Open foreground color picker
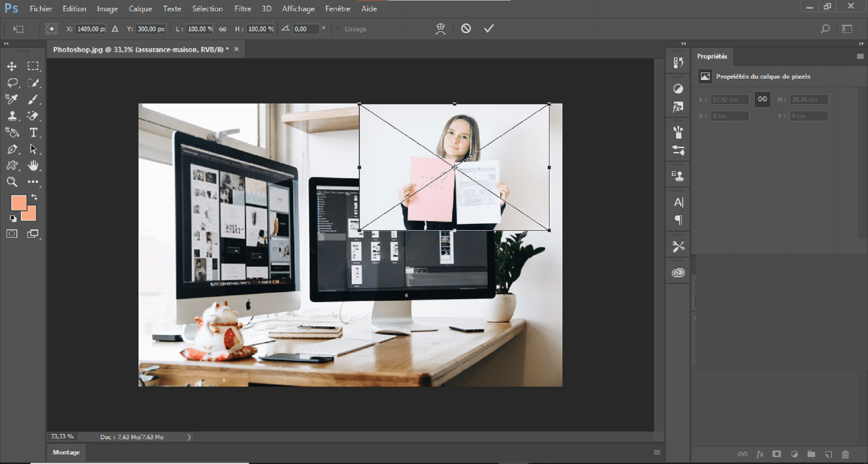This screenshot has width=868, height=464. coord(19,203)
